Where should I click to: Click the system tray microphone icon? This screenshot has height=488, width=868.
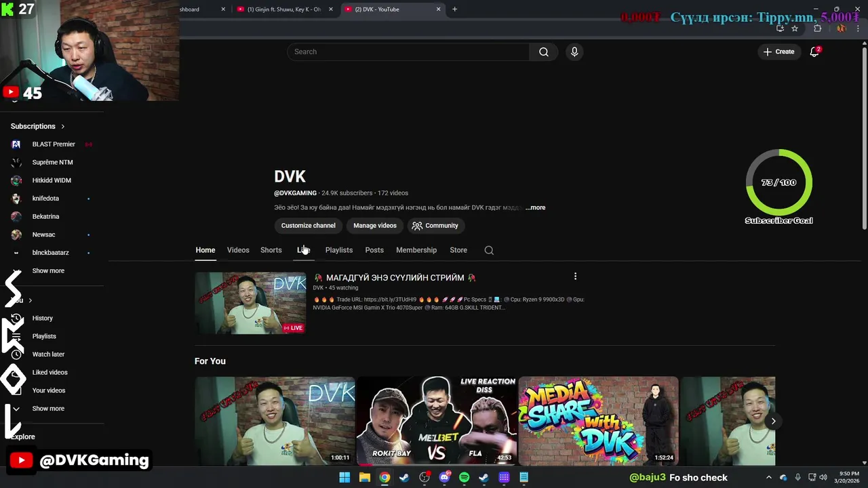coord(797,477)
